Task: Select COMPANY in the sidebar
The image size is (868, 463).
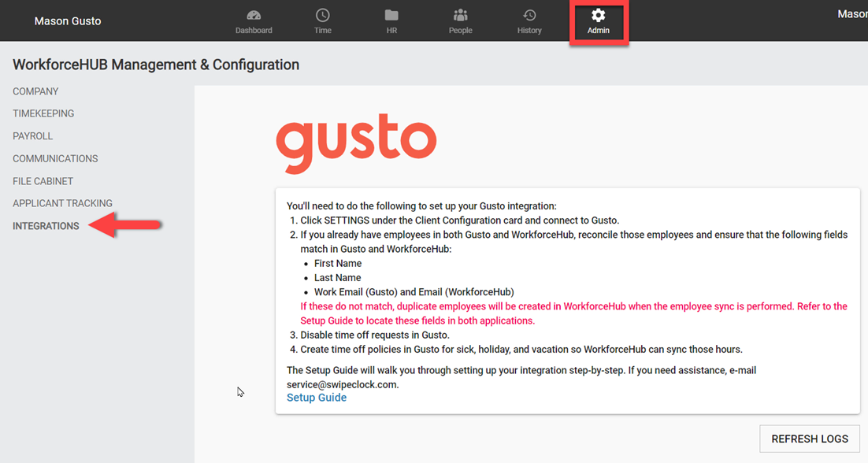Action: click(35, 91)
